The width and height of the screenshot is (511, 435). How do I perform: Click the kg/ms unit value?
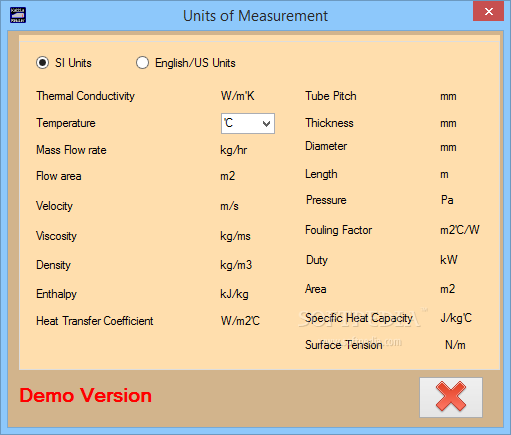click(235, 236)
